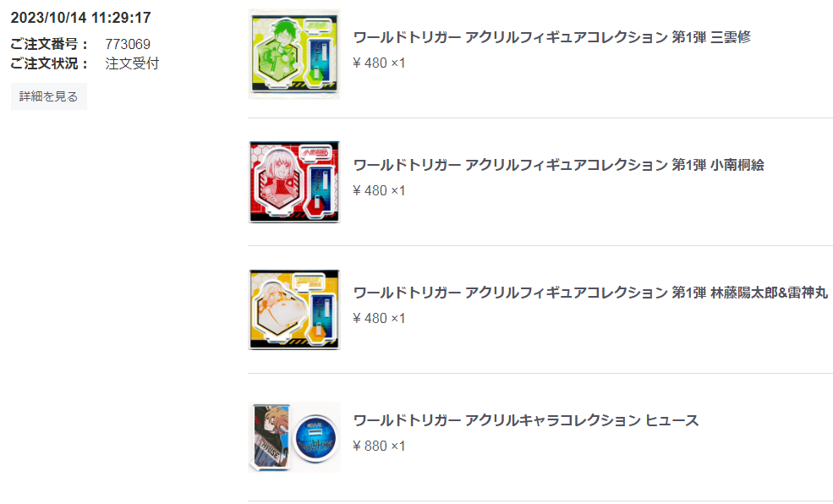This screenshot has width=833, height=504.
Task: Click the ¥880 ×1 price under ヒュース
Action: (x=379, y=446)
